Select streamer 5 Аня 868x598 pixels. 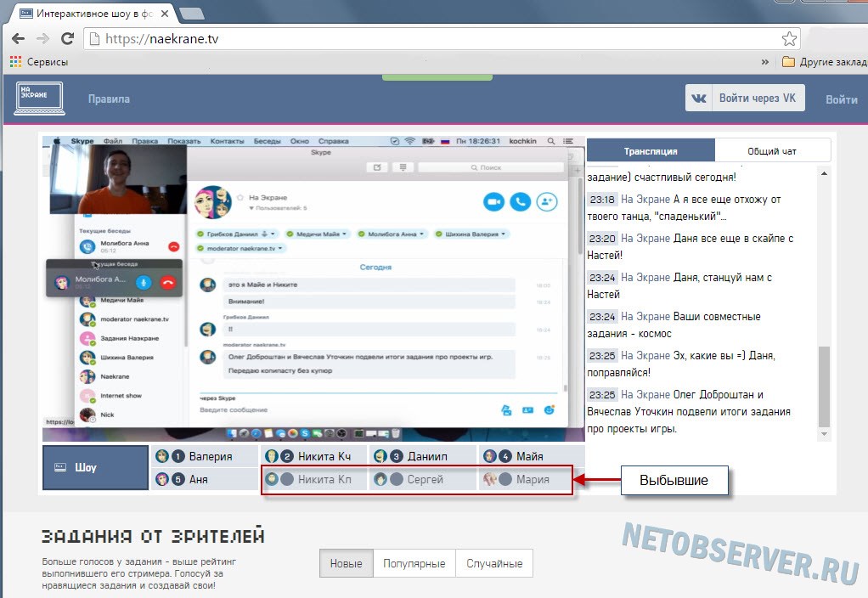click(x=205, y=479)
